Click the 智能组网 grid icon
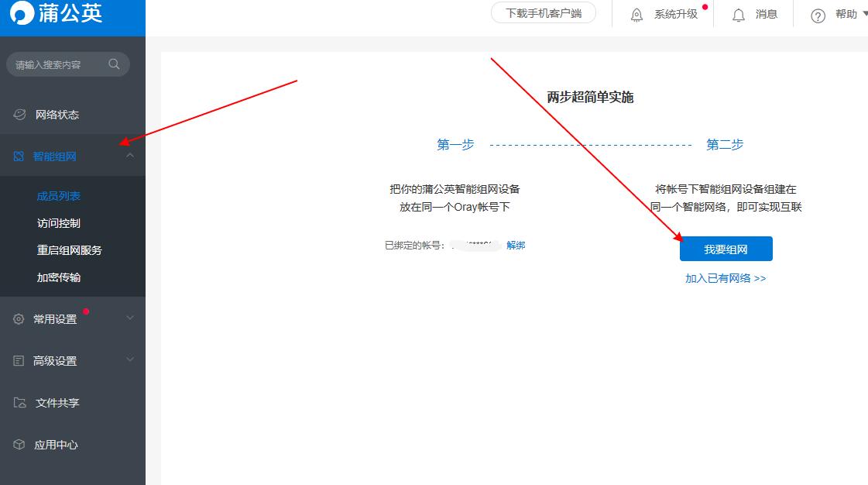 point(19,155)
